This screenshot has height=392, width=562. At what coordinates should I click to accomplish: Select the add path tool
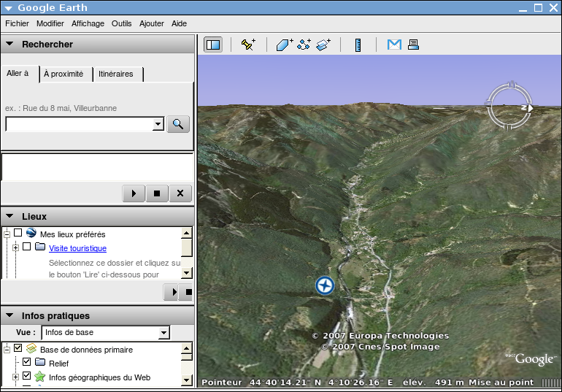tap(304, 45)
